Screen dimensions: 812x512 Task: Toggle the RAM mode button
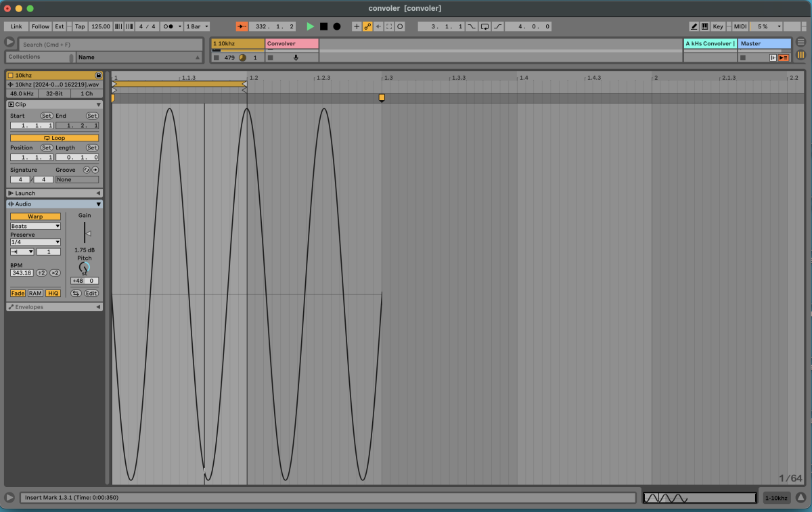tap(35, 293)
